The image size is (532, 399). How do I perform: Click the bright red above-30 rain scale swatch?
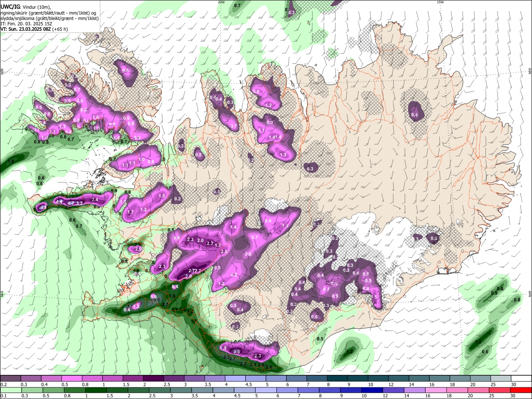point(520,390)
